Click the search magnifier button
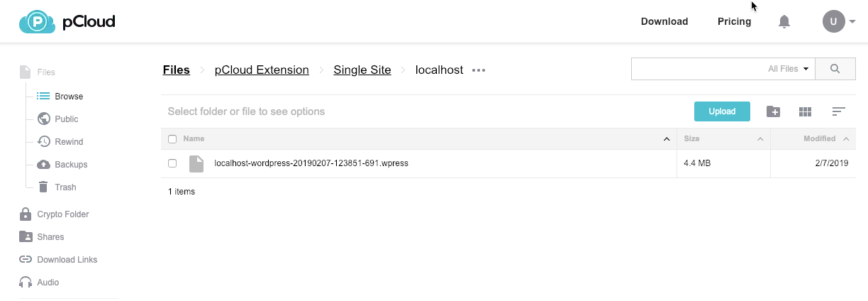The width and height of the screenshot is (868, 301). point(835,69)
